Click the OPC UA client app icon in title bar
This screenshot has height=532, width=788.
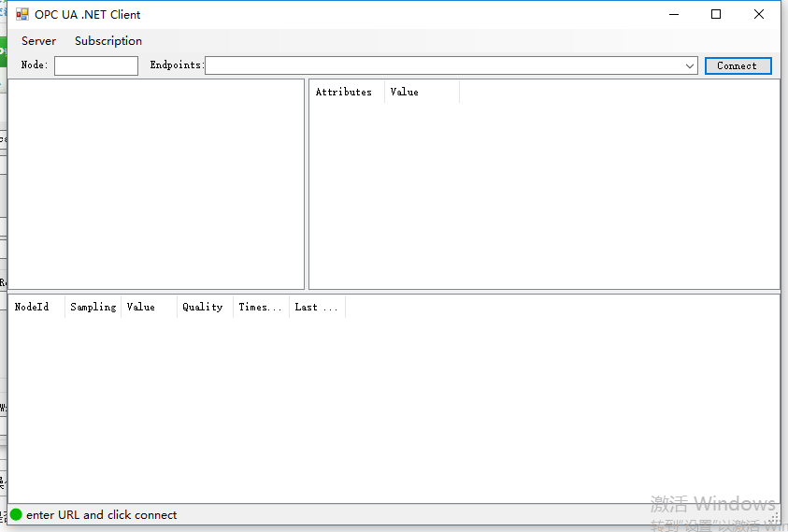coord(22,14)
